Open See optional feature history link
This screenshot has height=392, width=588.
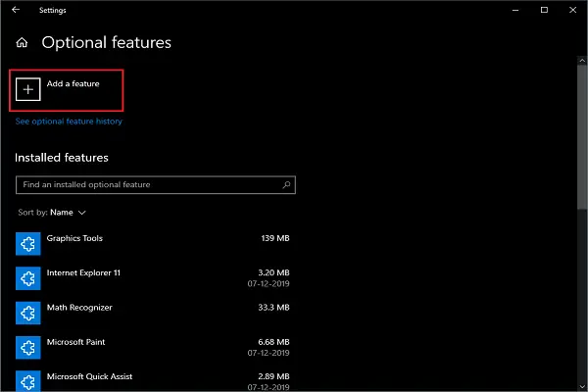click(69, 122)
